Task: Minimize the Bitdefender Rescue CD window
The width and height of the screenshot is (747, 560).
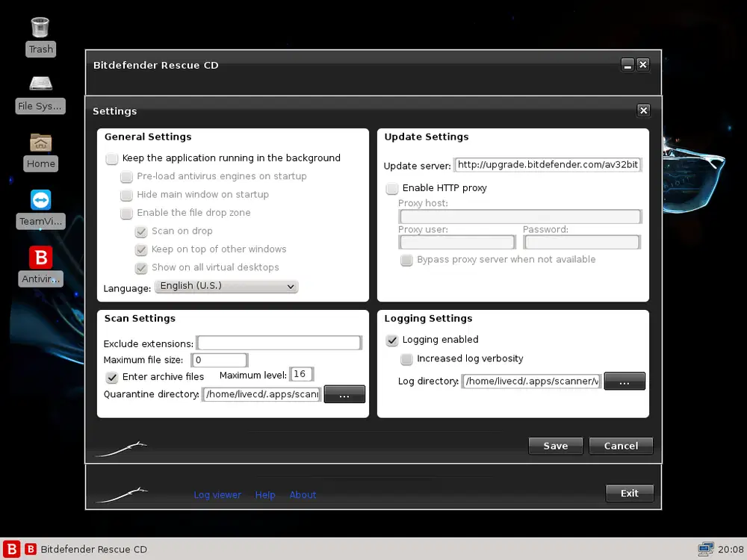Action: (x=627, y=65)
